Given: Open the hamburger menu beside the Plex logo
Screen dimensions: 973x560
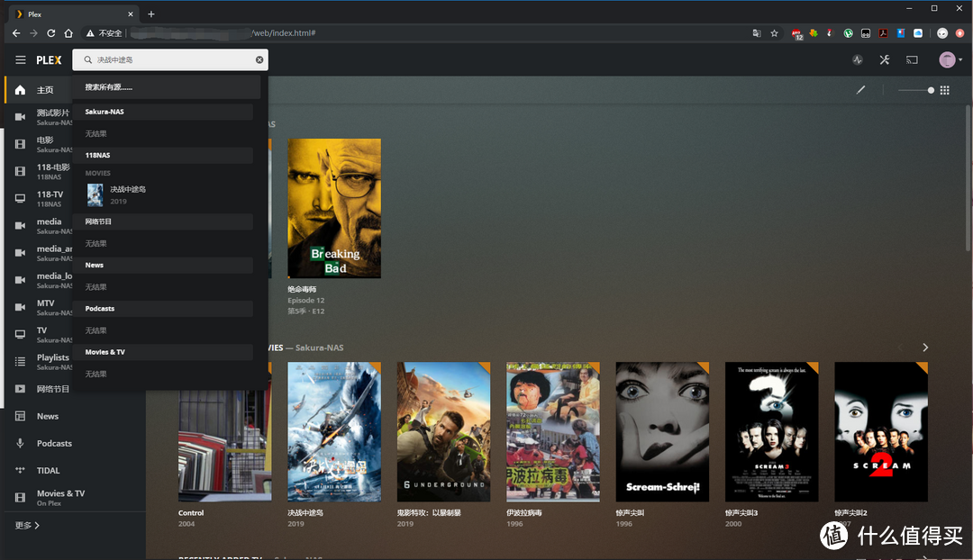Looking at the screenshot, I should point(21,60).
